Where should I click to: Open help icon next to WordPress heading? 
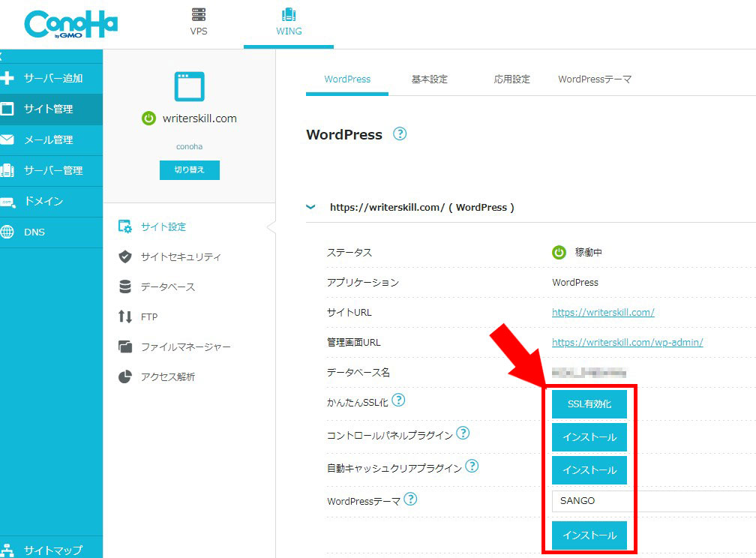click(400, 133)
